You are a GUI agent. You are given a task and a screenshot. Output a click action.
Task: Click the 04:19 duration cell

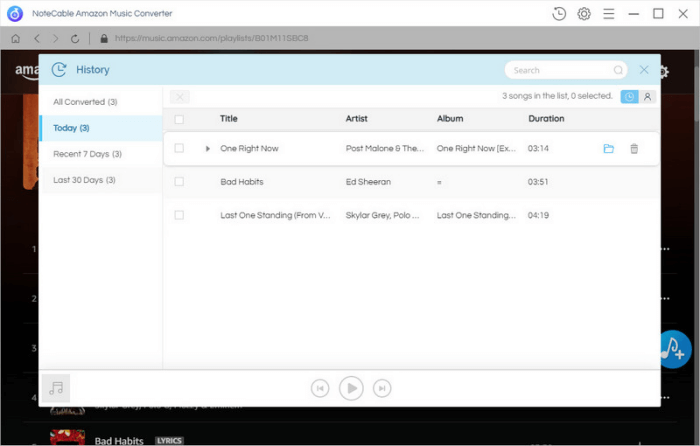click(x=538, y=215)
